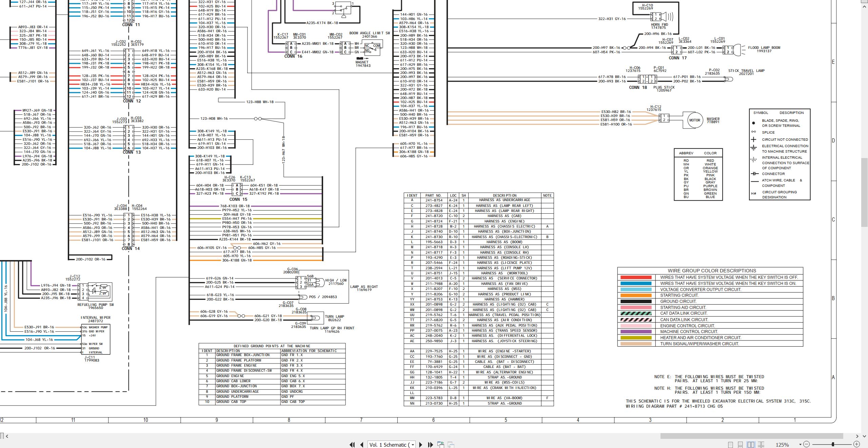Click the GROUND FRAME BOX-JUNCTION row
This screenshot has width=868, height=448.
(272, 355)
